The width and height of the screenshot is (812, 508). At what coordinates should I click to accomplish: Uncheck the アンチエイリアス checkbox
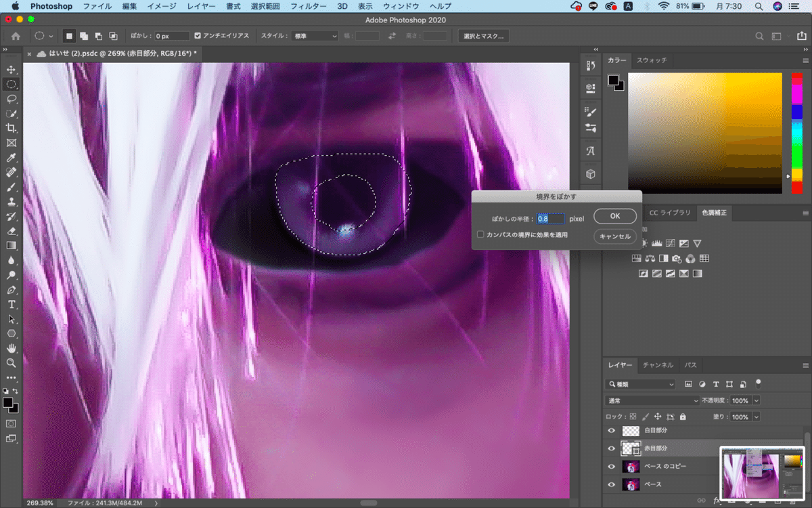coord(198,36)
